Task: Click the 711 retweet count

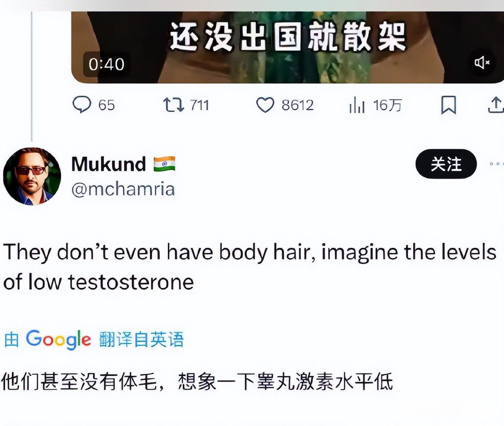Action: point(199,105)
